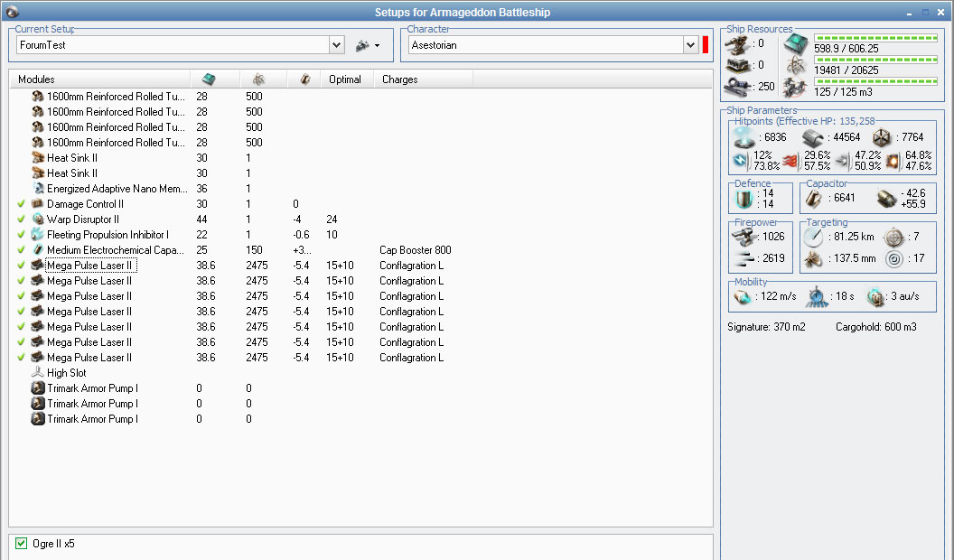Open the Character dropdown arrow

pyautogui.click(x=690, y=45)
